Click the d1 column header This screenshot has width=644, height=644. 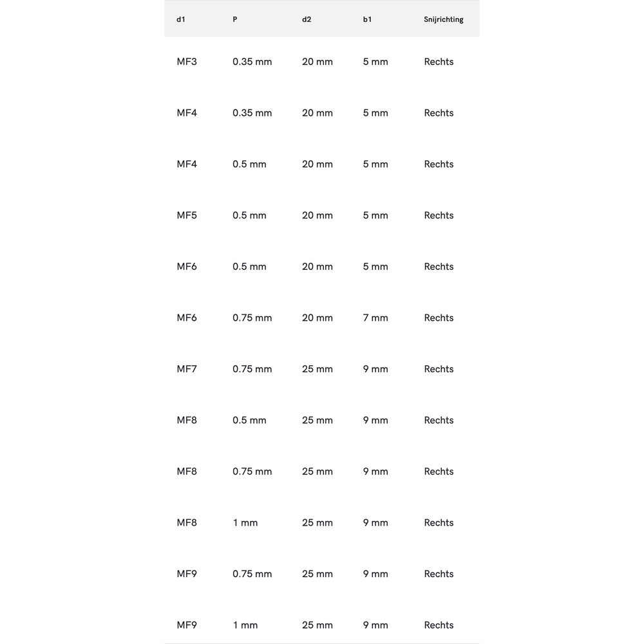pos(181,19)
